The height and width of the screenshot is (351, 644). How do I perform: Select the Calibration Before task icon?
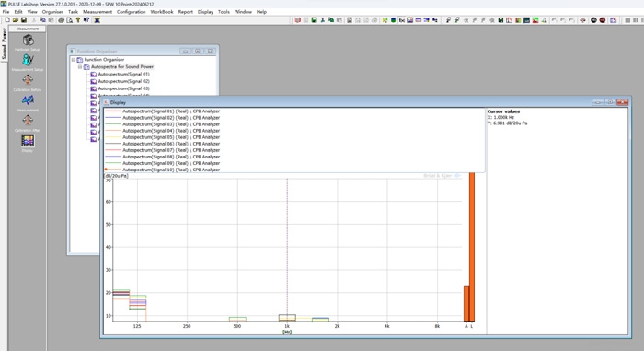pyautogui.click(x=28, y=80)
